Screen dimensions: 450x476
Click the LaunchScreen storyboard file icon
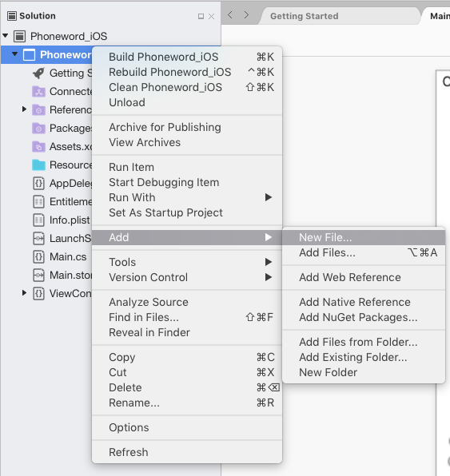tap(38, 239)
